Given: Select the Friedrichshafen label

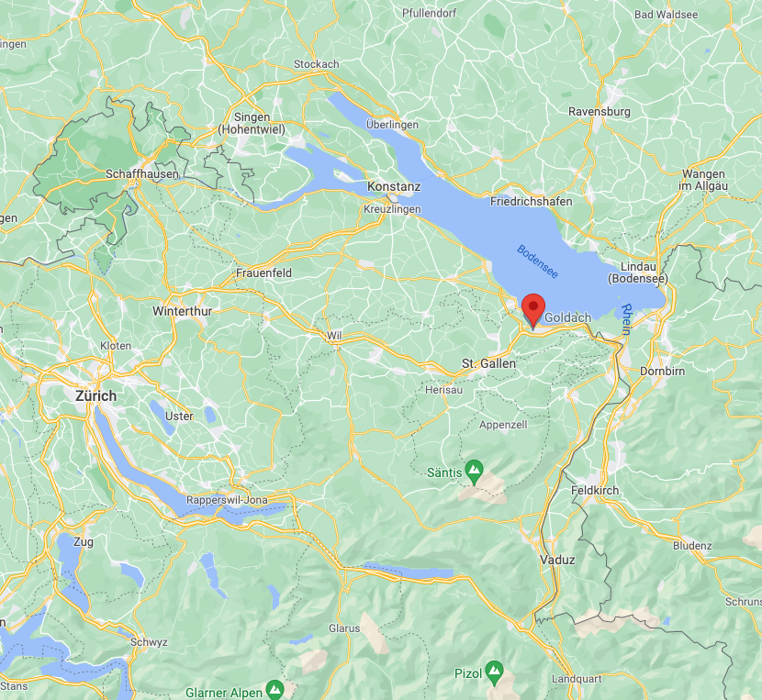Looking at the screenshot, I should tap(532, 202).
